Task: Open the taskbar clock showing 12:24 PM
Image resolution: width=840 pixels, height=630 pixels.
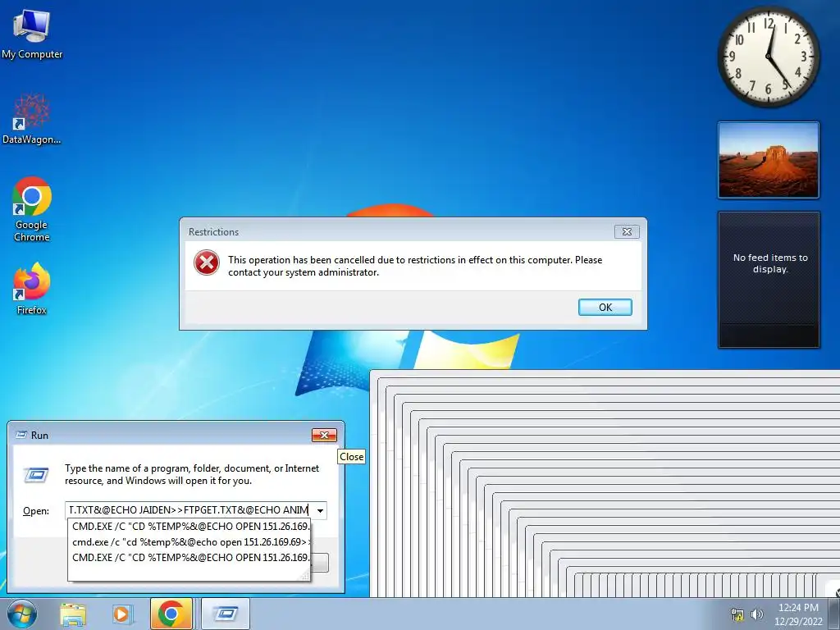Action: [797, 614]
